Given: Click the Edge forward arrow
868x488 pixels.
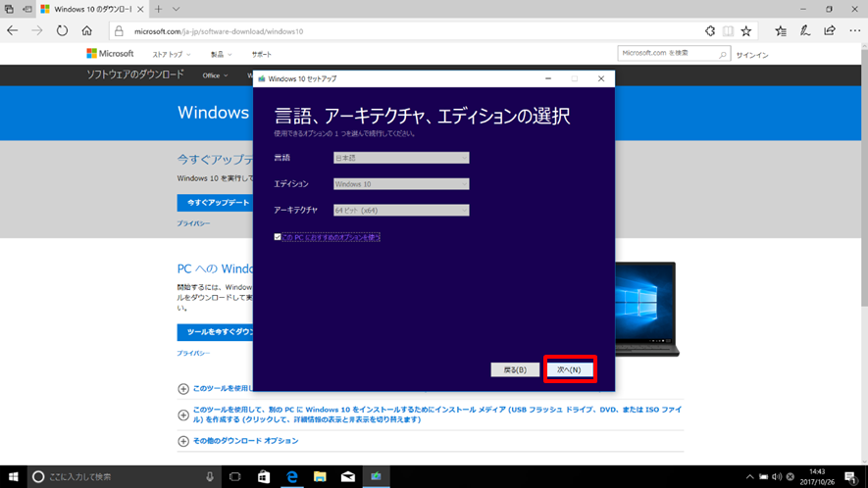Looking at the screenshot, I should pyautogui.click(x=37, y=31).
